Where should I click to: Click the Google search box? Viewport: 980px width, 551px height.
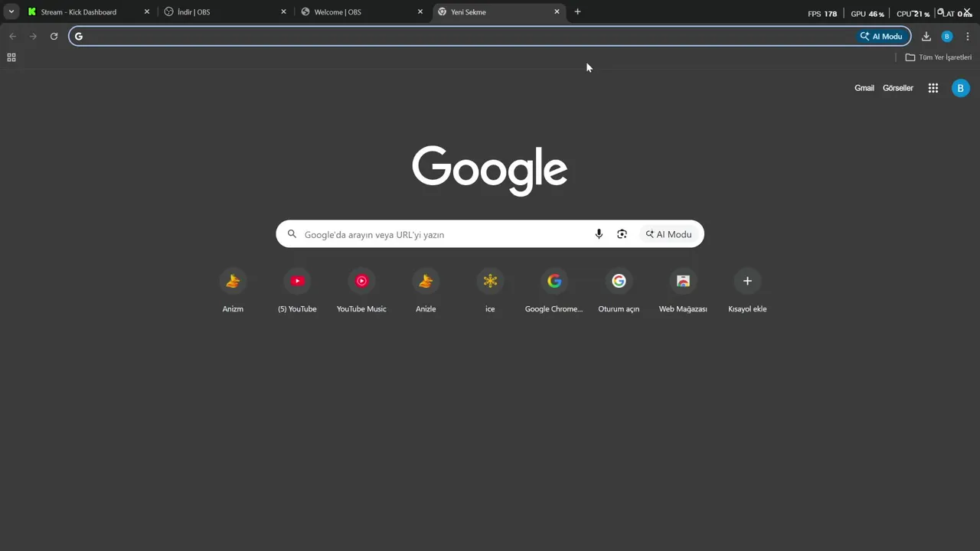tap(490, 234)
